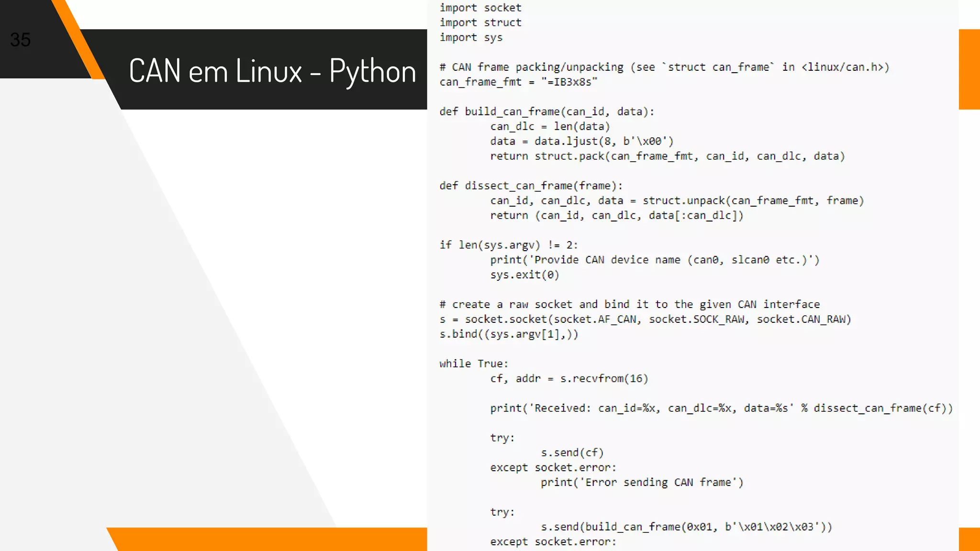Click the data.ljust line
Screen dimensions: 980x551
582,141
